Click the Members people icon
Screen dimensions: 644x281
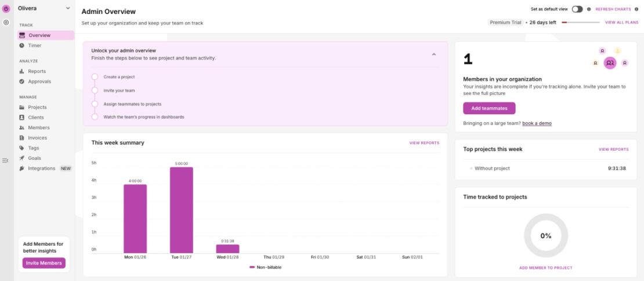click(22, 127)
